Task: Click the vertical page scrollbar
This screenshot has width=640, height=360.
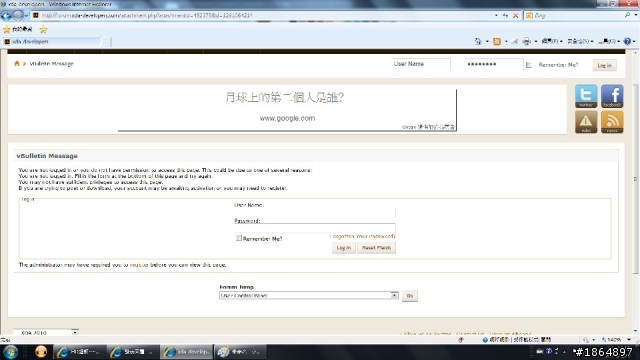Action: pos(636,179)
